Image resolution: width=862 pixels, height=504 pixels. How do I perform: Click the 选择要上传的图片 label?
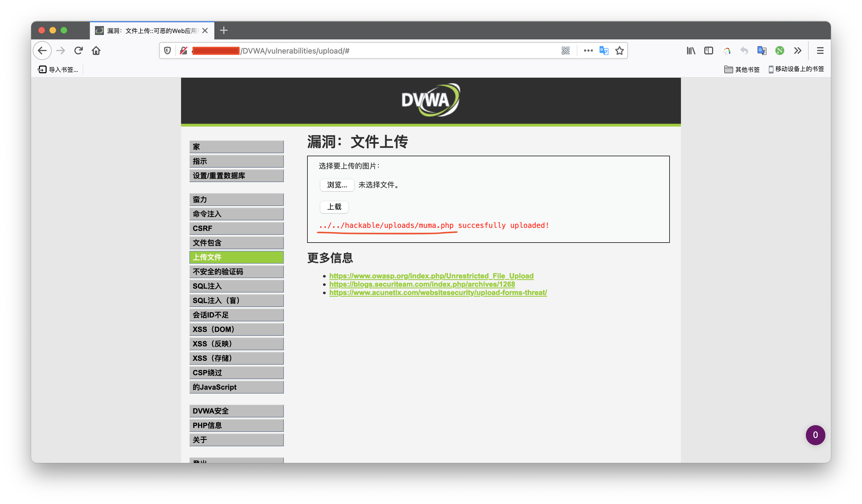pos(349,166)
